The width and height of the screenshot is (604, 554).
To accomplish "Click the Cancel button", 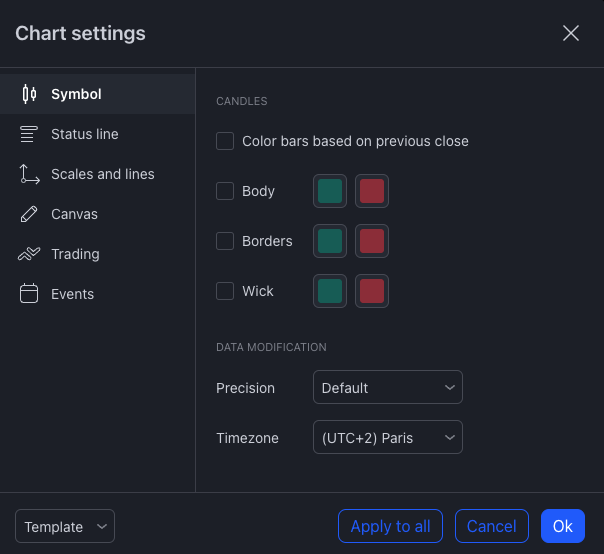I will pyautogui.click(x=491, y=526).
